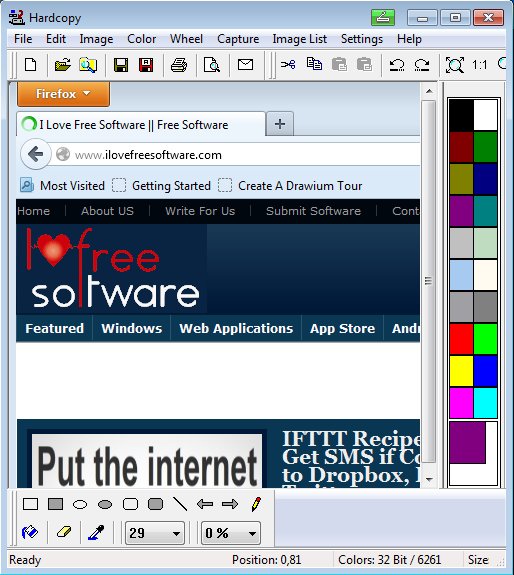Viewport: 514px width, 575px height.
Task: Open the Image menu
Action: coord(96,39)
